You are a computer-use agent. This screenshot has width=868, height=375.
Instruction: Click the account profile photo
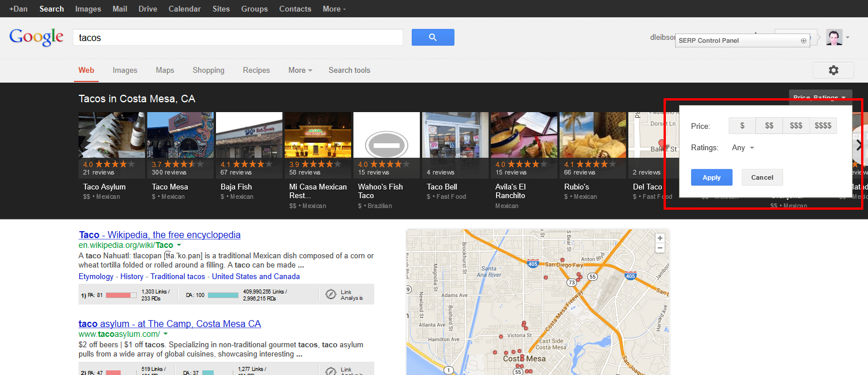(834, 38)
